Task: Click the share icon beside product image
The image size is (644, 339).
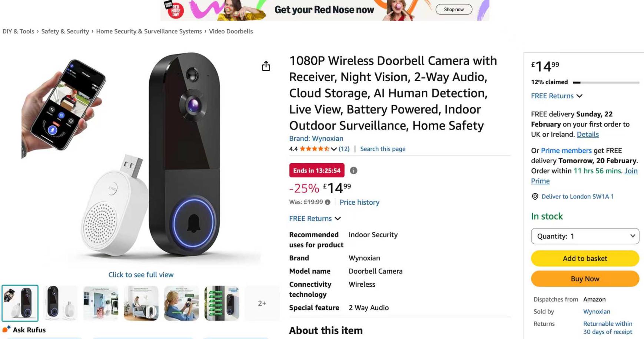Action: tap(266, 66)
